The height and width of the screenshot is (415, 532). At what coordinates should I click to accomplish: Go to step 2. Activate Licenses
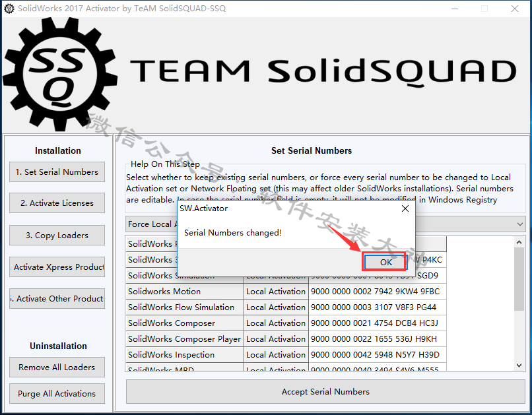57,203
